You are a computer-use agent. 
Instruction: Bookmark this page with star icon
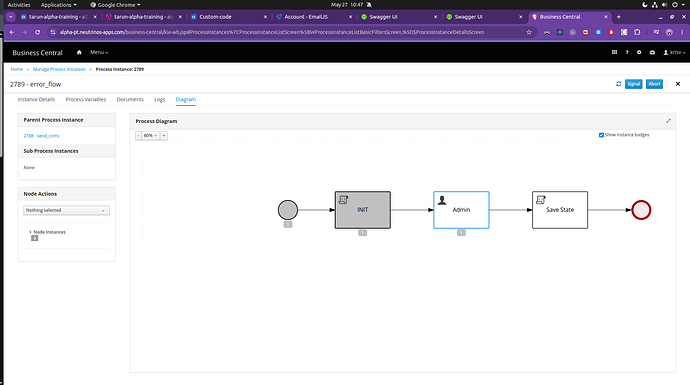click(x=529, y=32)
